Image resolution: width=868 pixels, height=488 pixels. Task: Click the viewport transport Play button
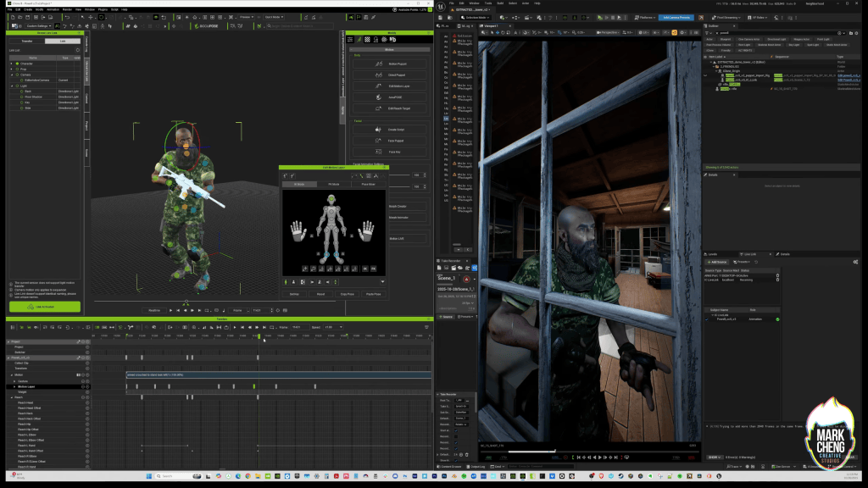coord(170,310)
